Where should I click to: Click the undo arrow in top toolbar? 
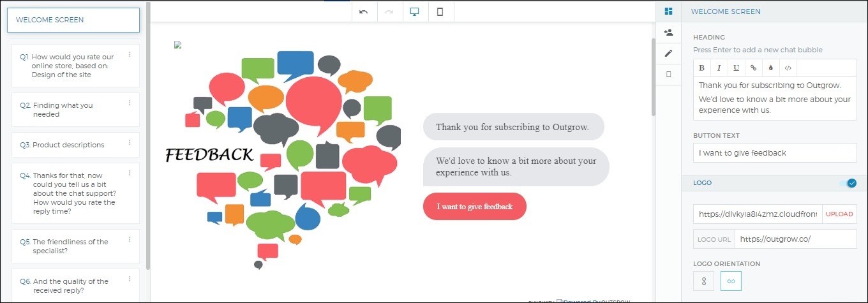coord(364,12)
